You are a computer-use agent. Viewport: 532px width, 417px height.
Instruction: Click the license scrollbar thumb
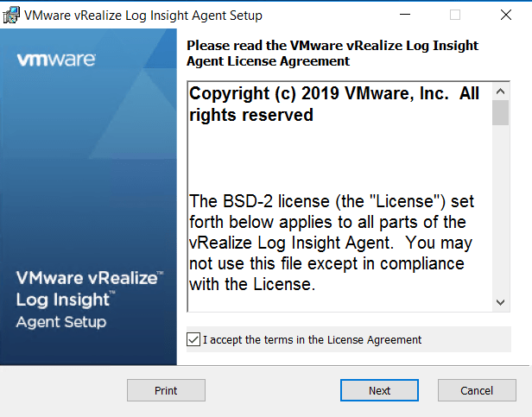point(501,113)
